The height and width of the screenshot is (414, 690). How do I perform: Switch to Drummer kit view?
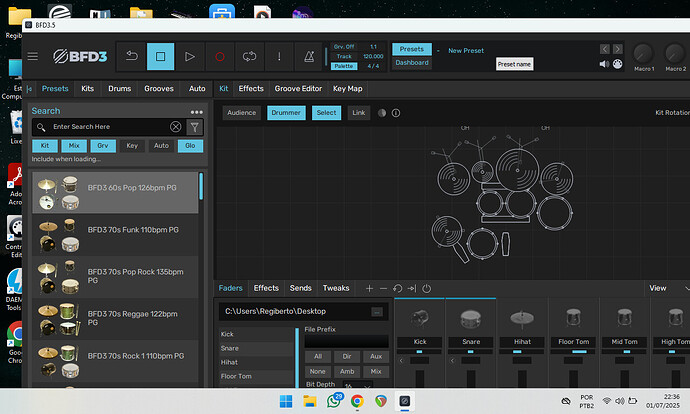click(x=286, y=113)
